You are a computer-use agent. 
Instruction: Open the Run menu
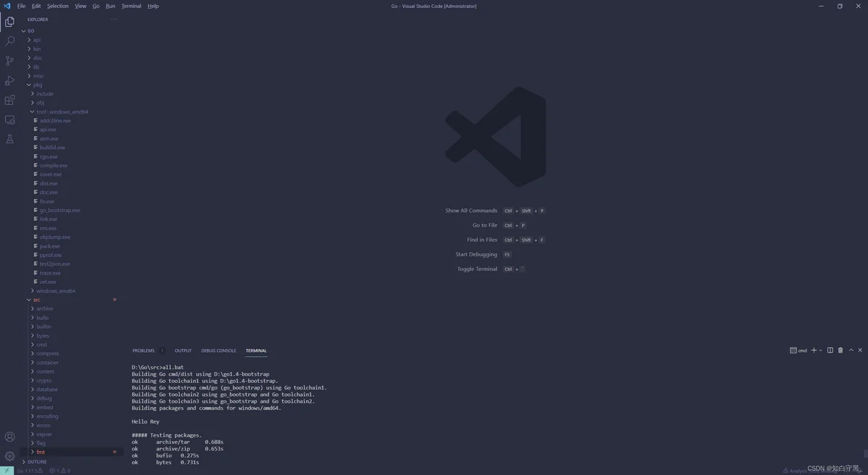[111, 6]
